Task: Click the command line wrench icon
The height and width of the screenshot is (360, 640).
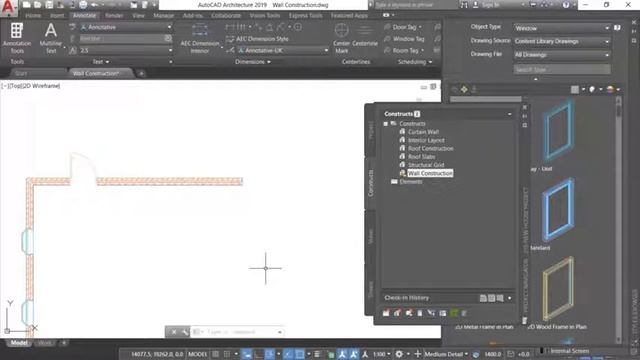Action: click(185, 332)
